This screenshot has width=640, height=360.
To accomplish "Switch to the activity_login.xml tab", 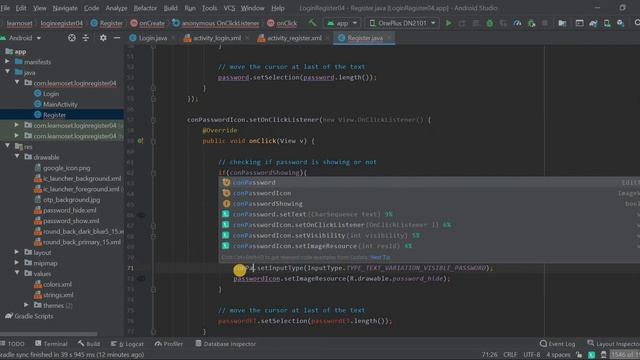I will pyautogui.click(x=217, y=38).
